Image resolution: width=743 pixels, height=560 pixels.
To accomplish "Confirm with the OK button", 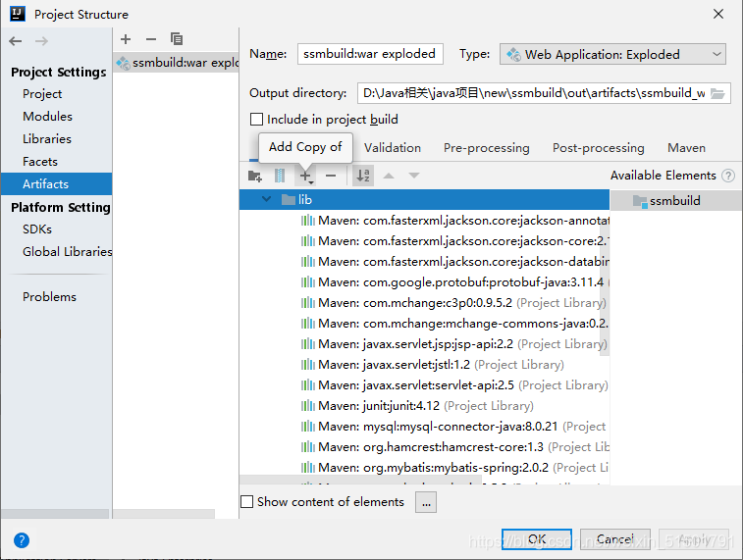I will coord(537,539).
